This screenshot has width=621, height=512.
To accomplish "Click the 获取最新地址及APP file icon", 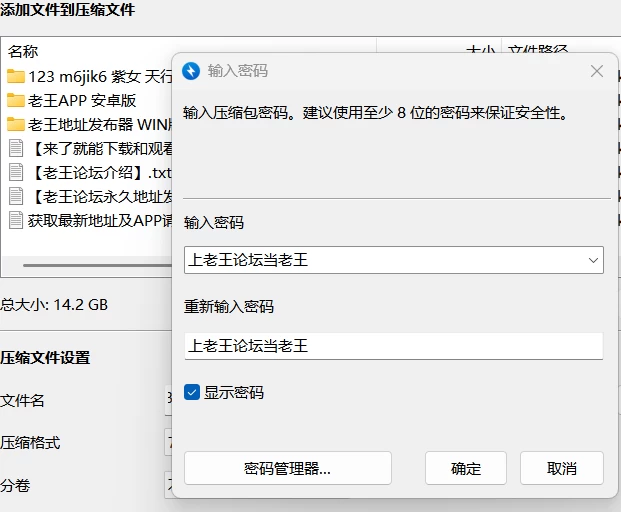I will tap(16, 221).
